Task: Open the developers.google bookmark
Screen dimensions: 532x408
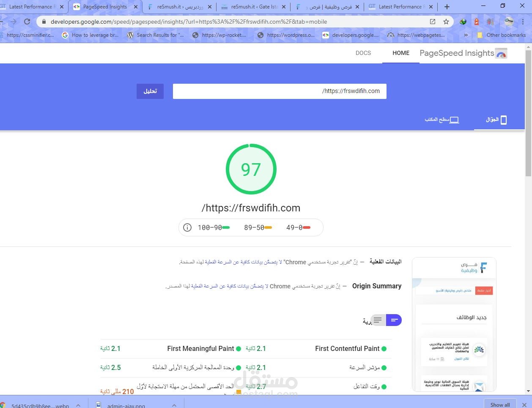Action: pos(351,35)
